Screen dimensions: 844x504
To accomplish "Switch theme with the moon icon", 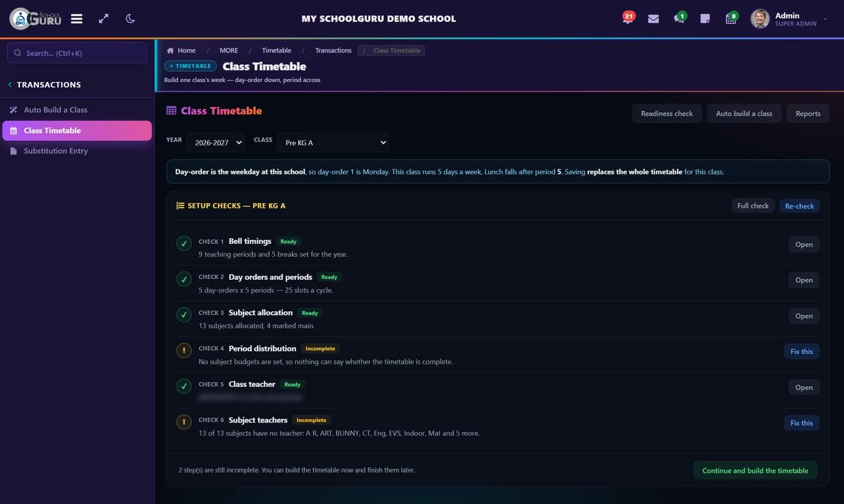I will [130, 19].
